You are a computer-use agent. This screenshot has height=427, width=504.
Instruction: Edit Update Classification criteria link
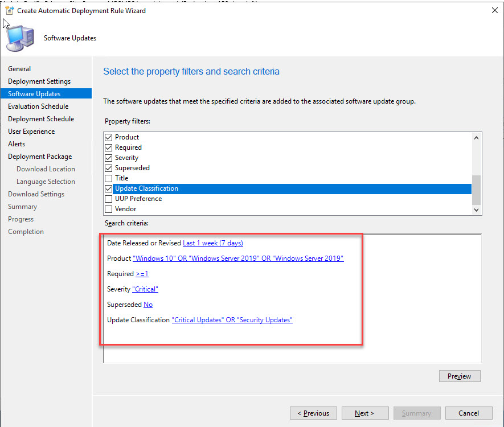(x=232, y=320)
